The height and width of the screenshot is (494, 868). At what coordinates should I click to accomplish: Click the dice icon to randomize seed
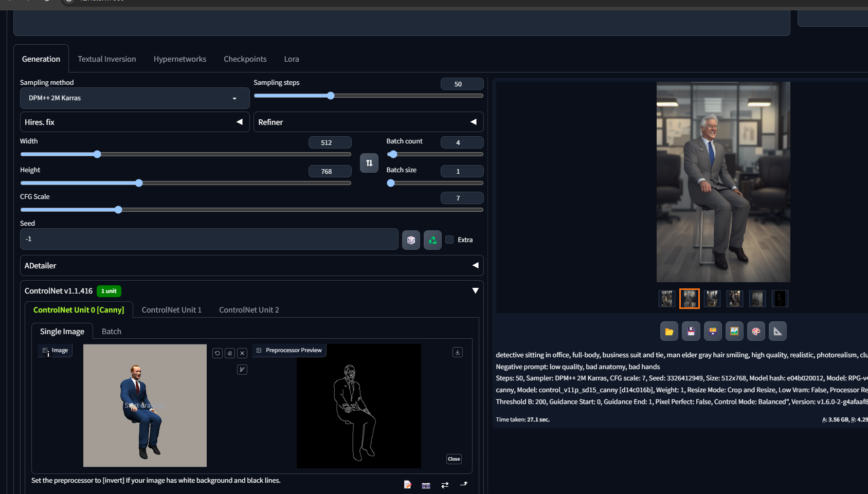click(x=411, y=240)
